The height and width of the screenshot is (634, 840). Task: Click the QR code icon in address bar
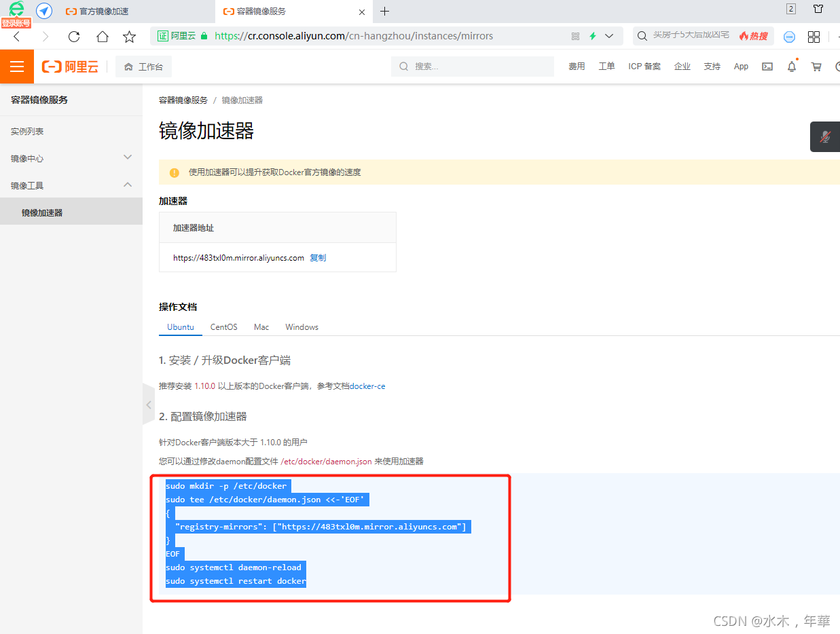pos(575,36)
